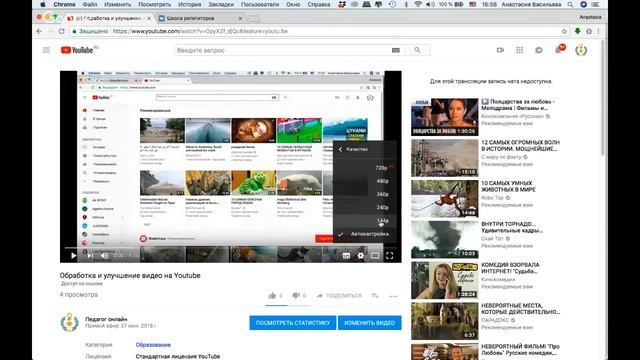Open the notifications bell
The width and height of the screenshot is (640, 360).
pyautogui.click(x=558, y=50)
